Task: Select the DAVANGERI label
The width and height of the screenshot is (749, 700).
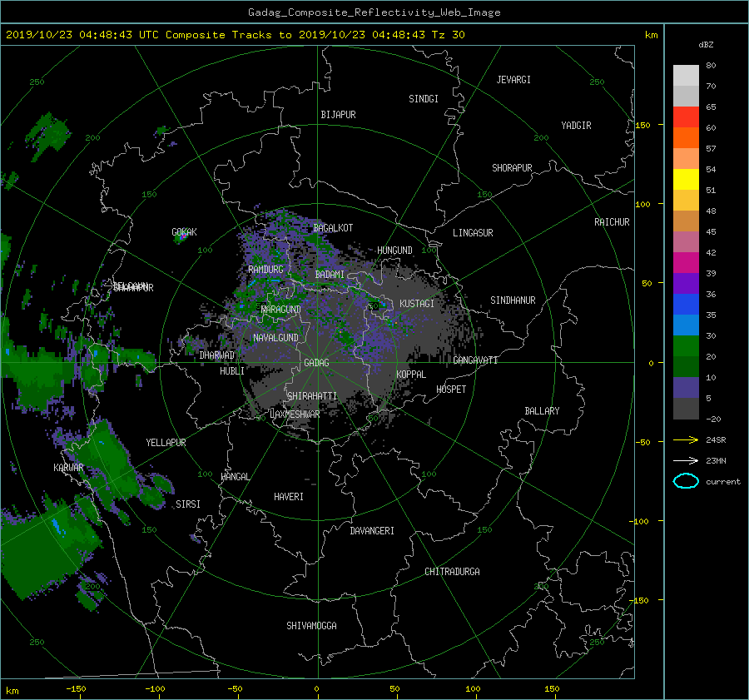Action: click(372, 531)
